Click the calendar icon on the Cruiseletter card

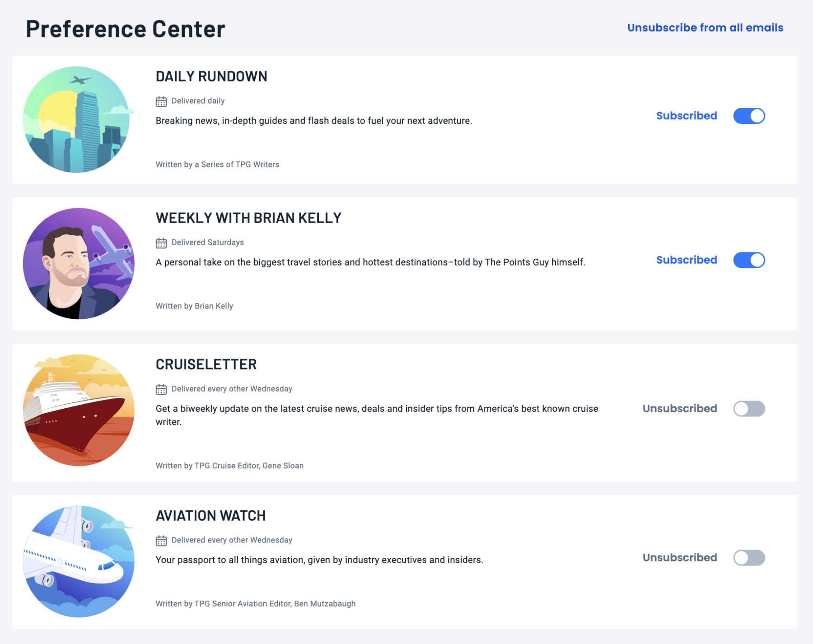pyautogui.click(x=162, y=388)
